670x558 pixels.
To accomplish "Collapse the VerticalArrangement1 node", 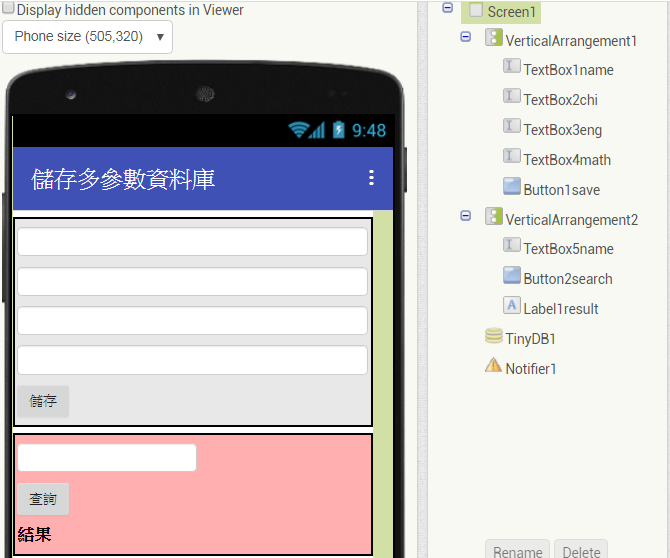I will [x=465, y=37].
